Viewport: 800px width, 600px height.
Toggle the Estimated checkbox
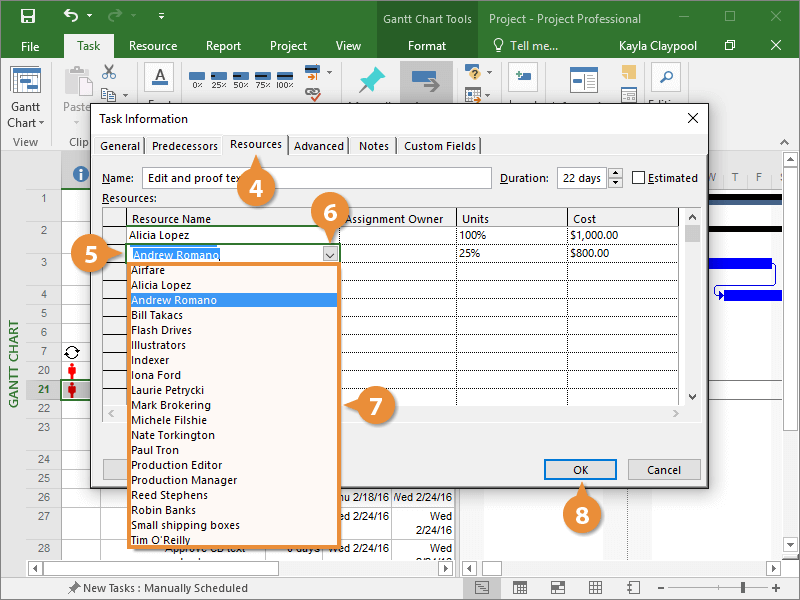pyautogui.click(x=639, y=178)
